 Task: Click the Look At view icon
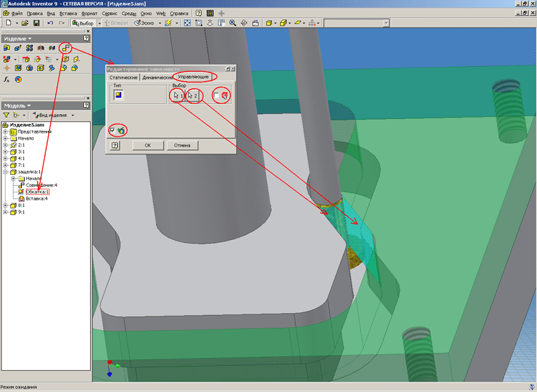click(255, 23)
